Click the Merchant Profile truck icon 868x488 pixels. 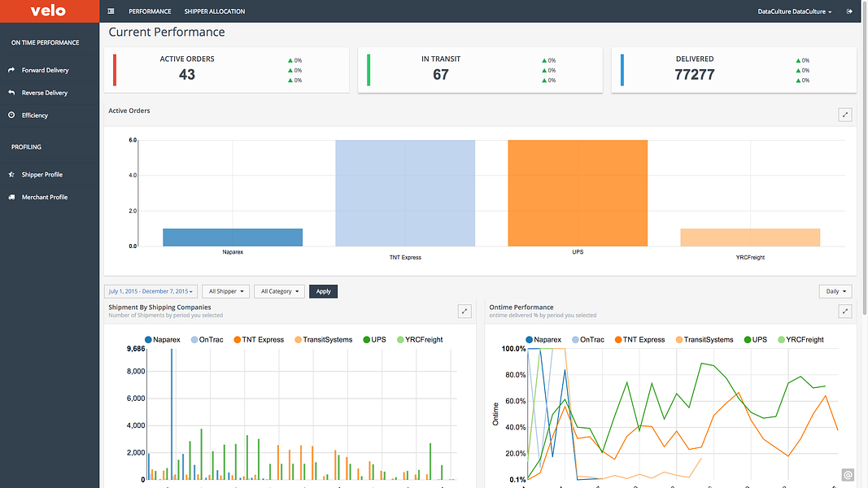coord(11,197)
